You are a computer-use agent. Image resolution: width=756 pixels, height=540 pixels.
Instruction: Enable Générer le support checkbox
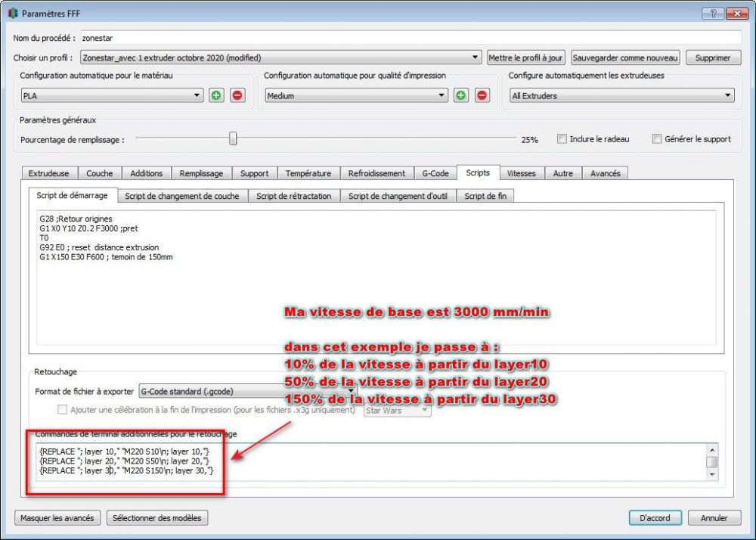(x=657, y=139)
